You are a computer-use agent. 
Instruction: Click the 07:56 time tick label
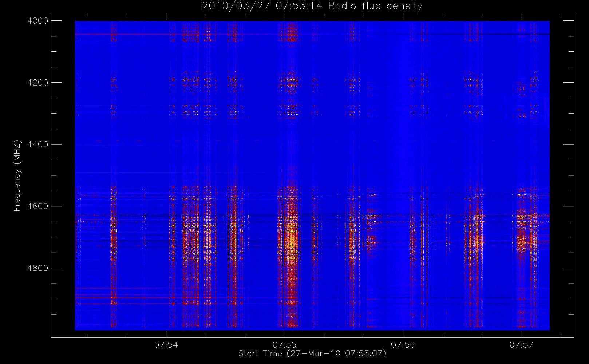click(403, 345)
